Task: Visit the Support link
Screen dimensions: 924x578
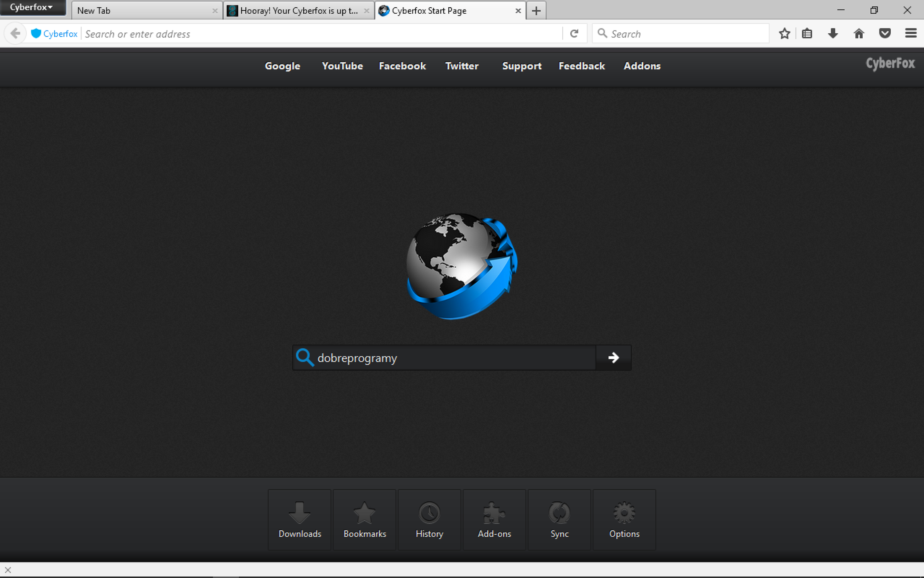Action: coord(522,66)
